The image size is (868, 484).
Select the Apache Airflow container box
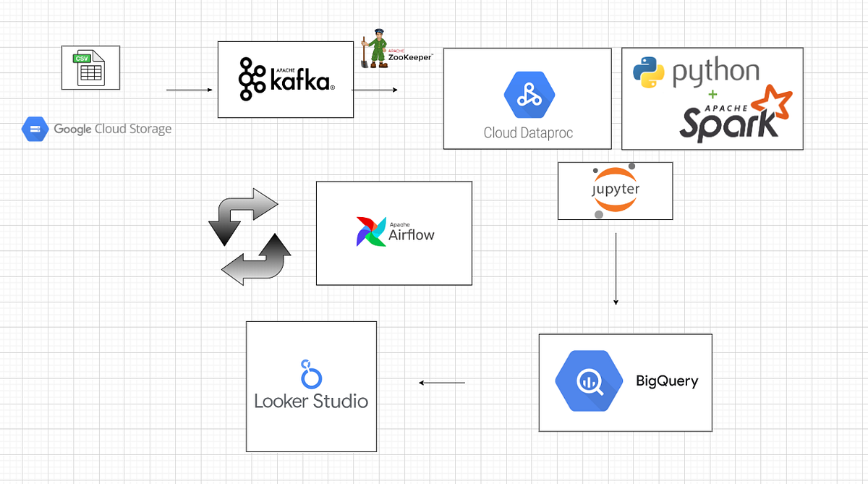(x=393, y=233)
